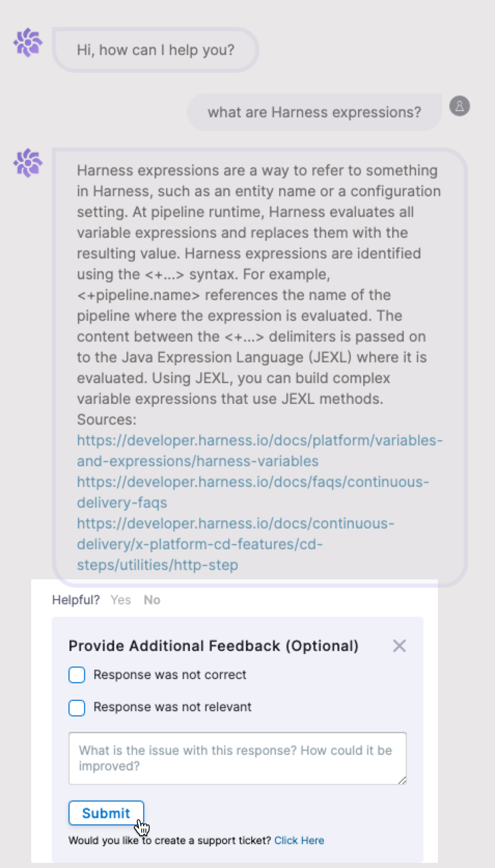
Task: Open the continuous-delivery-faqs source link
Action: pos(253,492)
